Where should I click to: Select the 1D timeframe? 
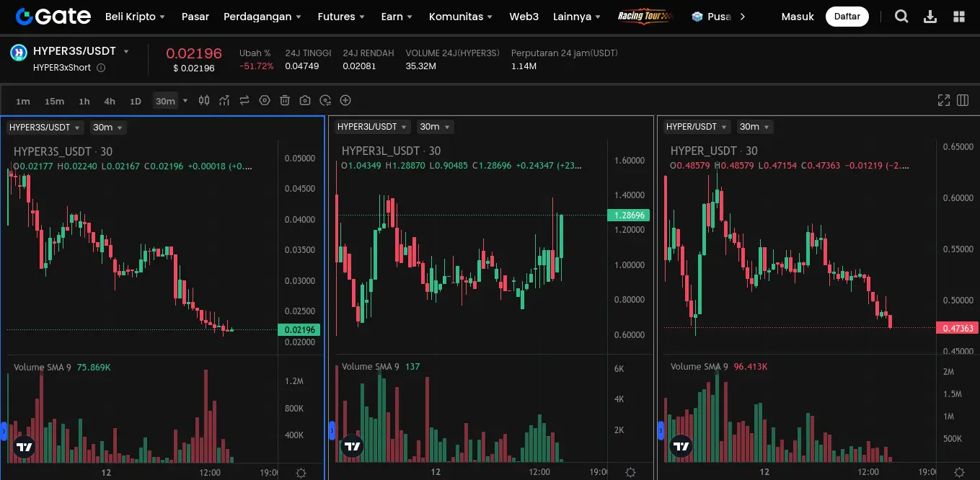(x=135, y=101)
